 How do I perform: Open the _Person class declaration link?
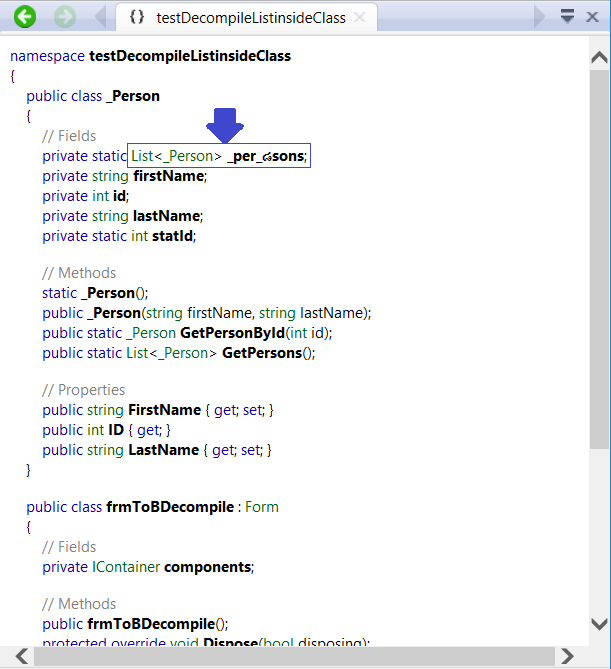(133, 96)
